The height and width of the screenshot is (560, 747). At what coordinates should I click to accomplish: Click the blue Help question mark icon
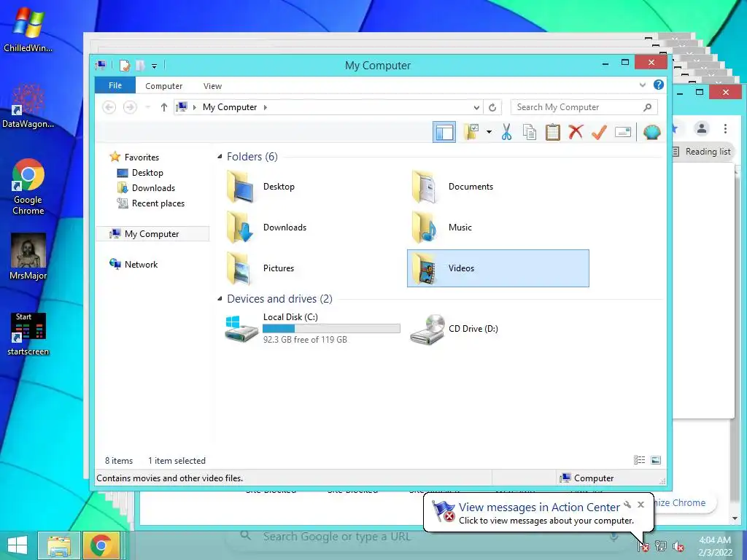(x=659, y=85)
